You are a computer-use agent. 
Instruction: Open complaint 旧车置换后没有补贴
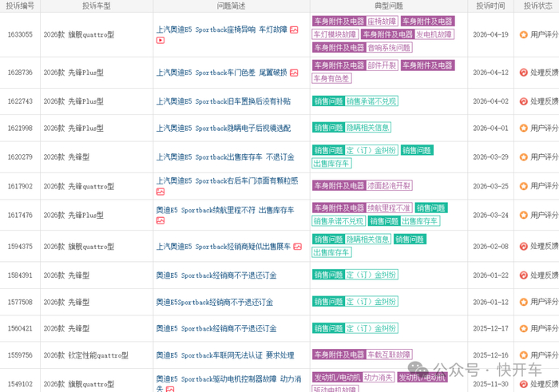point(224,101)
